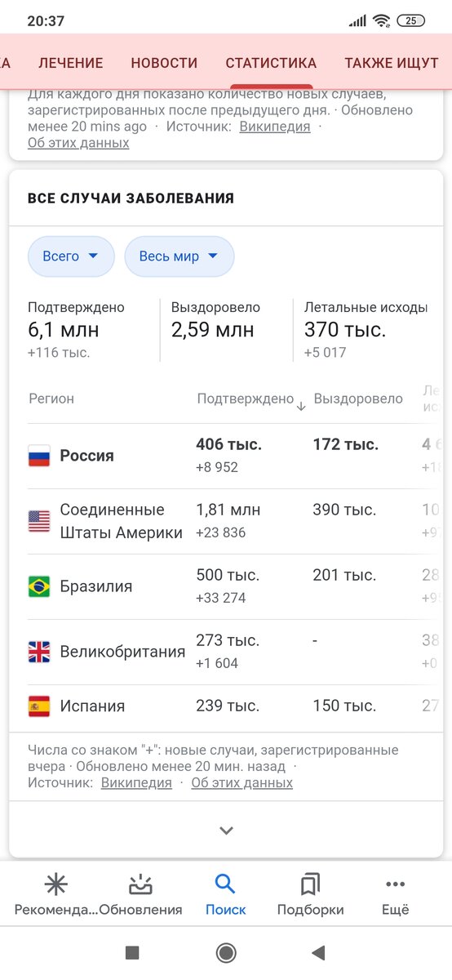The height and width of the screenshot is (980, 452).
Task: Switch to the Лечение tab
Action: coord(71,63)
